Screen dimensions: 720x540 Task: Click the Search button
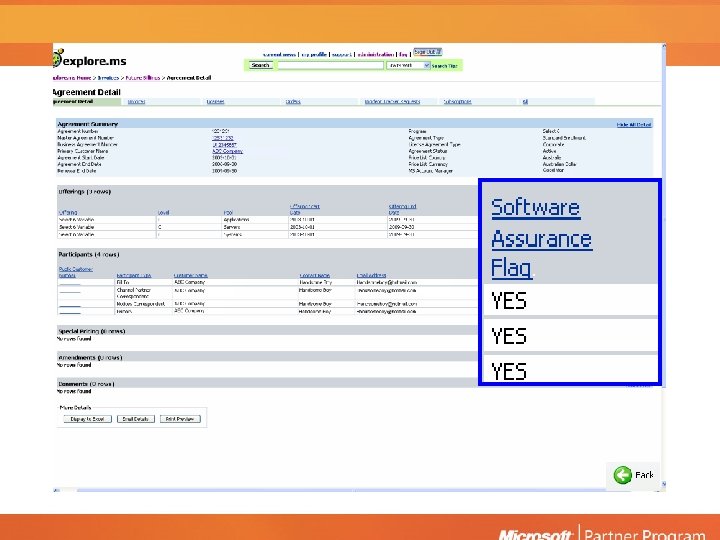point(260,66)
